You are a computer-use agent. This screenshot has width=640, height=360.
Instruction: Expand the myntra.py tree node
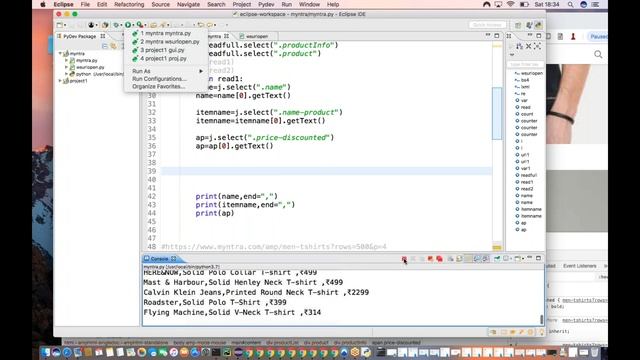click(67, 60)
